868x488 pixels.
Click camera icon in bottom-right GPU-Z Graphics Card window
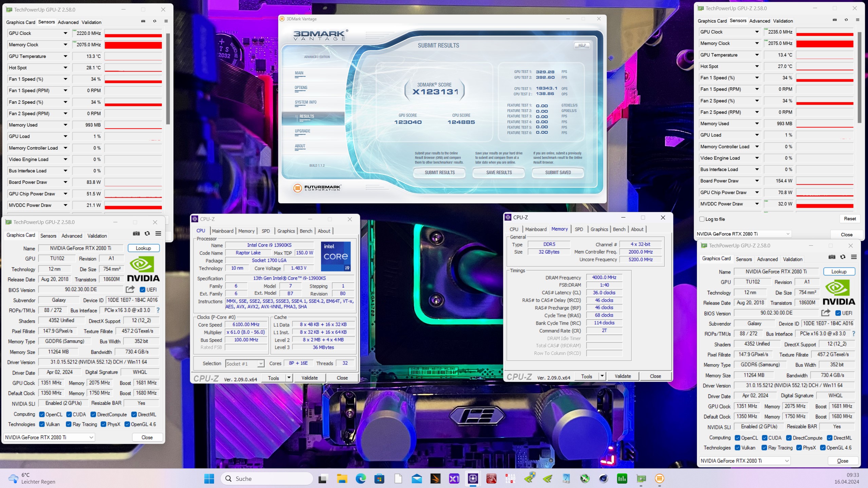point(832,257)
